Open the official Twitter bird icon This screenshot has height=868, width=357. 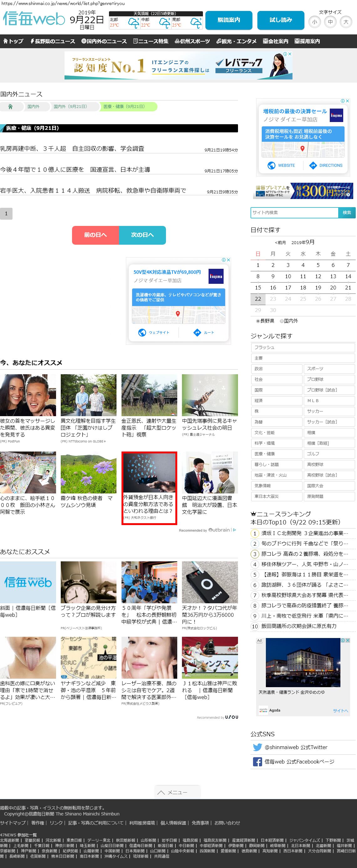257,747
